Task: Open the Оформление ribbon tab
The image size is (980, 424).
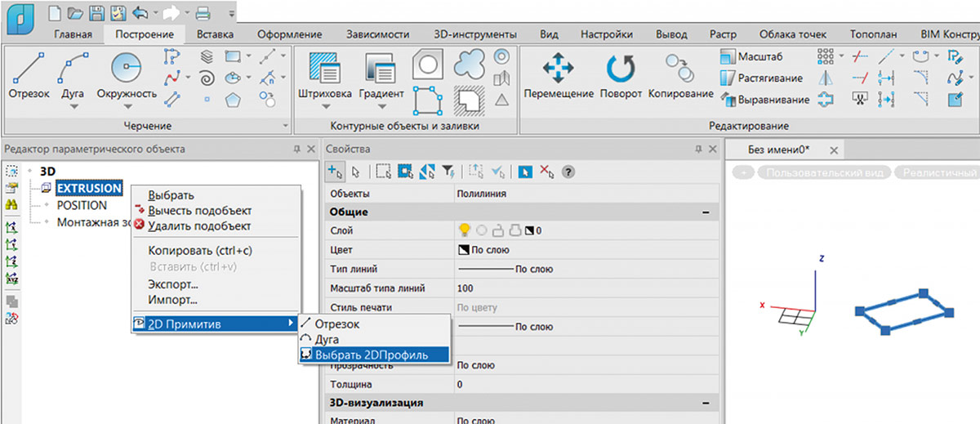Action: (x=289, y=34)
